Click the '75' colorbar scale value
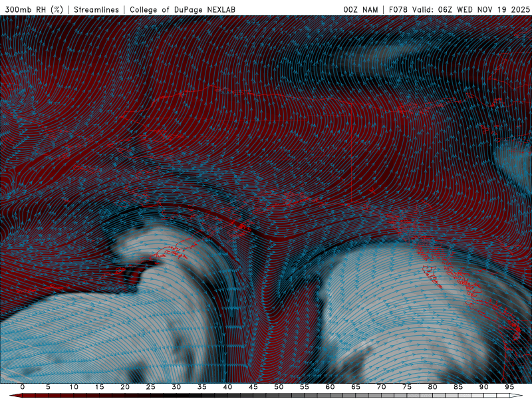Viewport: 532px width, 399px height. (x=407, y=387)
